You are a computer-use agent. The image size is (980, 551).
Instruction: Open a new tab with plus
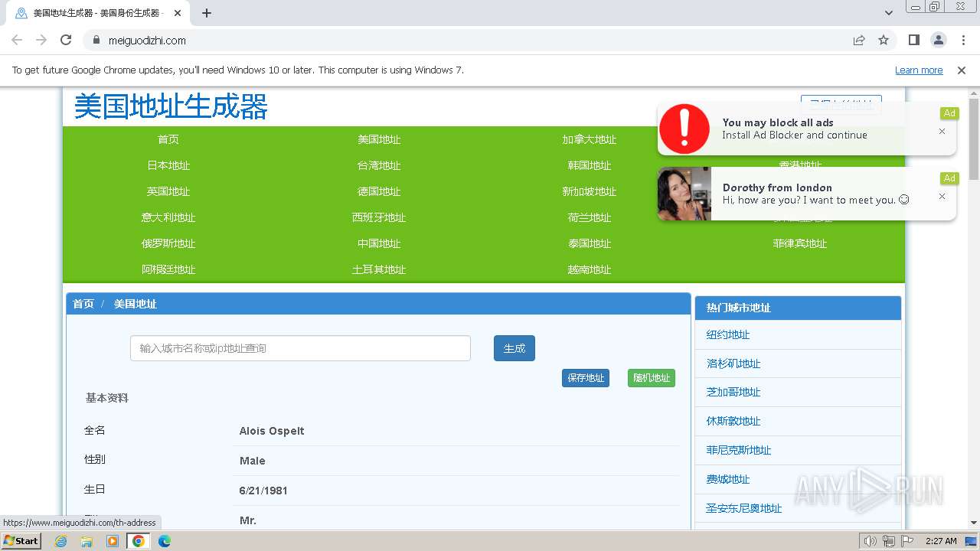(207, 13)
